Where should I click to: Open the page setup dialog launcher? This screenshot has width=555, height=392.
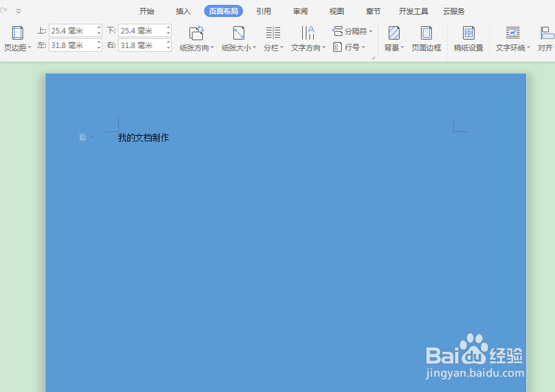coord(373,57)
